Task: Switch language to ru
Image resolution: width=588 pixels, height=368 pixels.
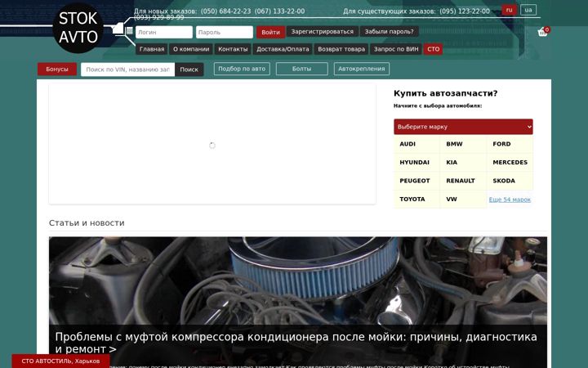Action: (509, 10)
